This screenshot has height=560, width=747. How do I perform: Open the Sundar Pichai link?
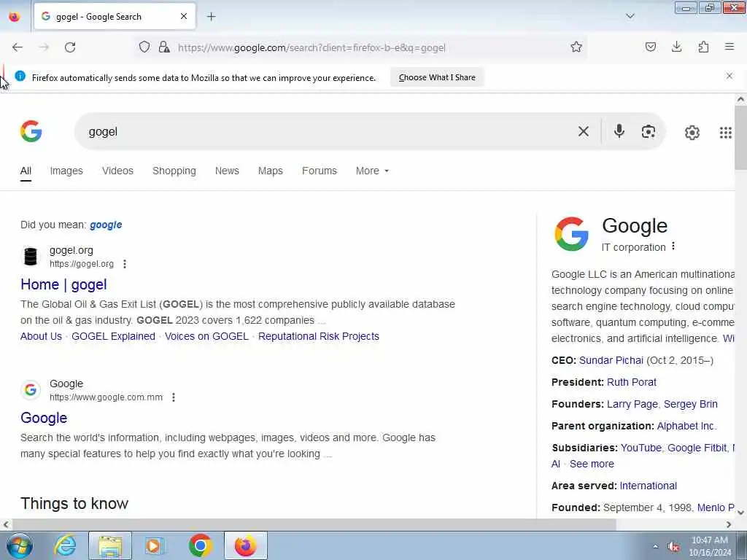point(611,360)
